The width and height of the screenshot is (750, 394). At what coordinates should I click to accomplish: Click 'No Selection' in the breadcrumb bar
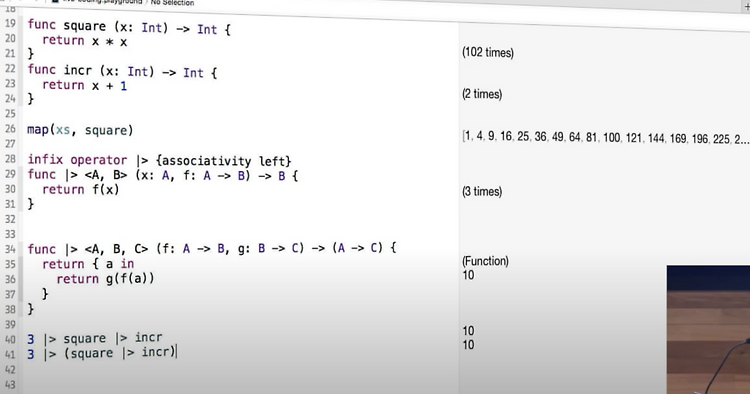click(x=173, y=3)
